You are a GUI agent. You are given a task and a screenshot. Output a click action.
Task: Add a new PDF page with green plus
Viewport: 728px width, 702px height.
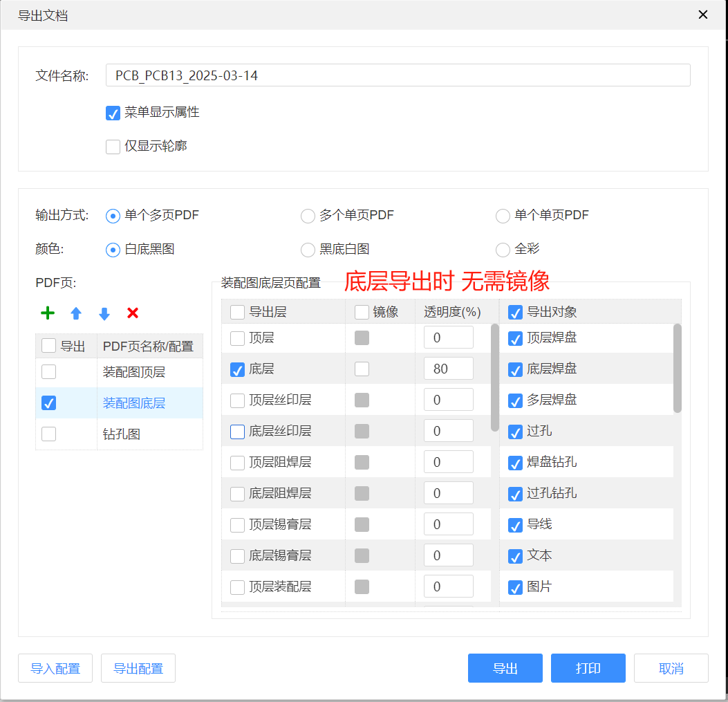point(47,313)
